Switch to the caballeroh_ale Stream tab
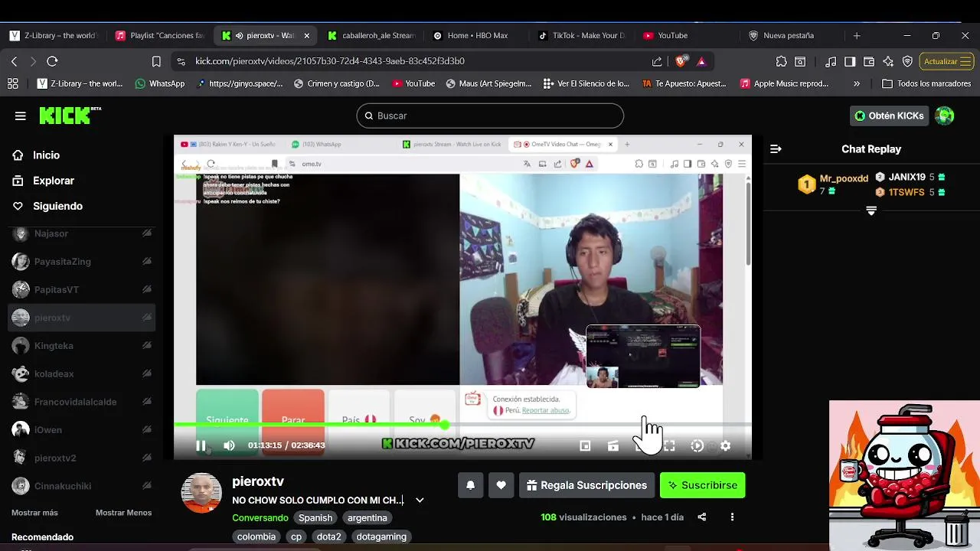The height and width of the screenshot is (551, 980). click(371, 35)
